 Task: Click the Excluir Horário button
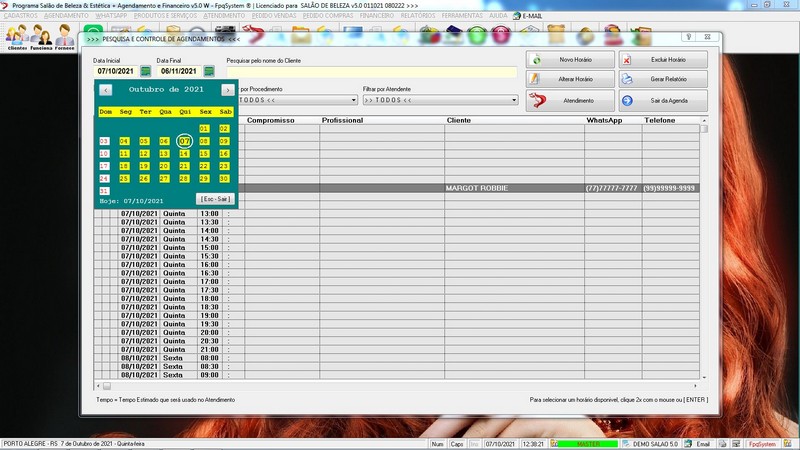coord(663,60)
